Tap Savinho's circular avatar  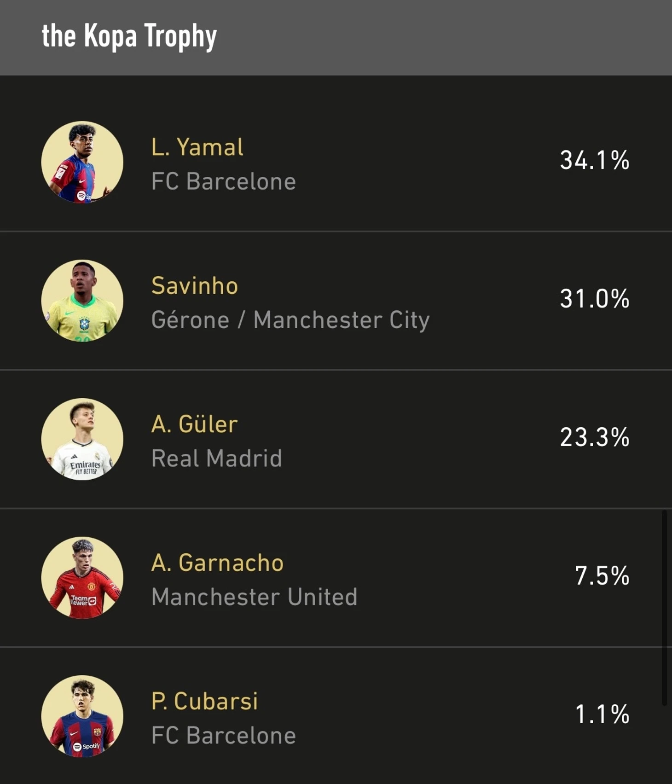82,301
